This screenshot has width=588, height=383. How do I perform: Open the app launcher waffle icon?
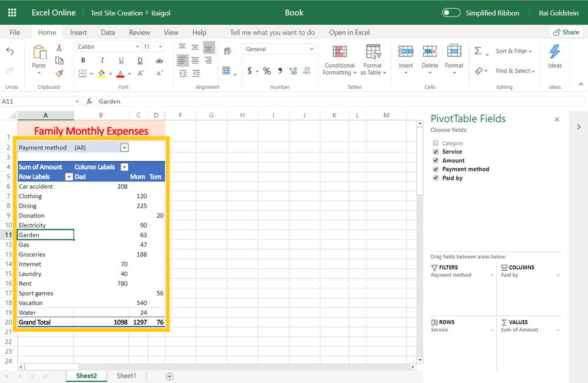pyautogui.click(x=12, y=13)
